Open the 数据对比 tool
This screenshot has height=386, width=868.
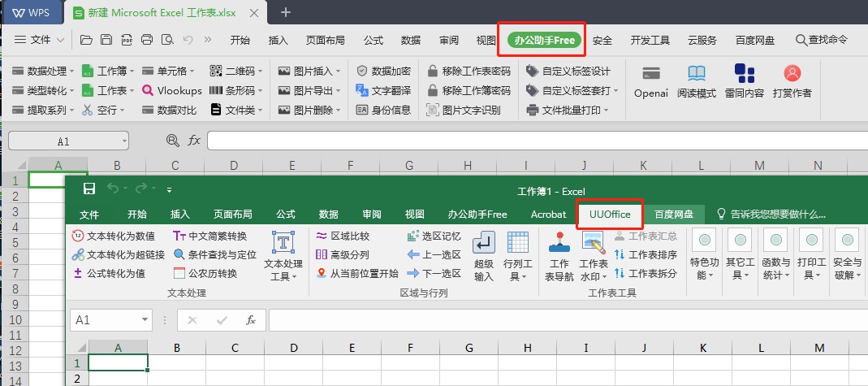[x=170, y=110]
